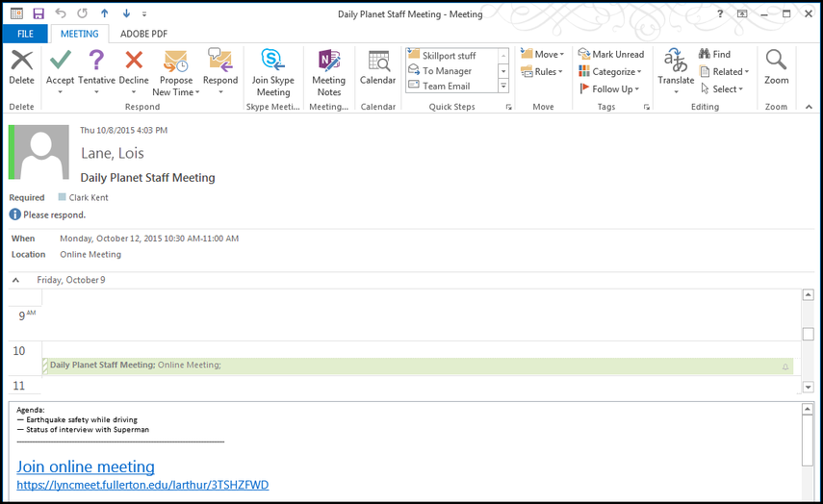Run the Team Email quick step
The image size is (823, 504).
pyautogui.click(x=451, y=86)
